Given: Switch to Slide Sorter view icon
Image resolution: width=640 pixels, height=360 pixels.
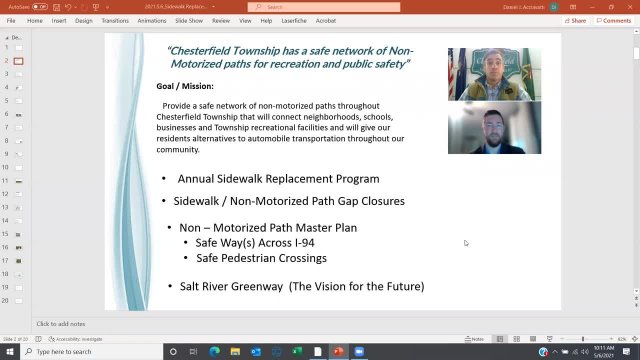Looking at the screenshot, I should coord(516,339).
